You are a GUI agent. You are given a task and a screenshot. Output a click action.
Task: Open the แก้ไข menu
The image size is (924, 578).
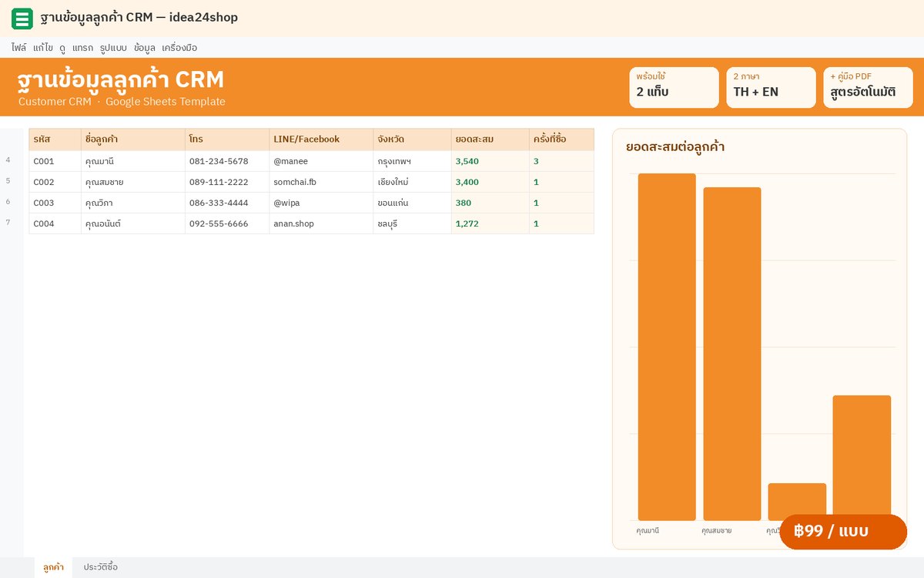pos(43,48)
